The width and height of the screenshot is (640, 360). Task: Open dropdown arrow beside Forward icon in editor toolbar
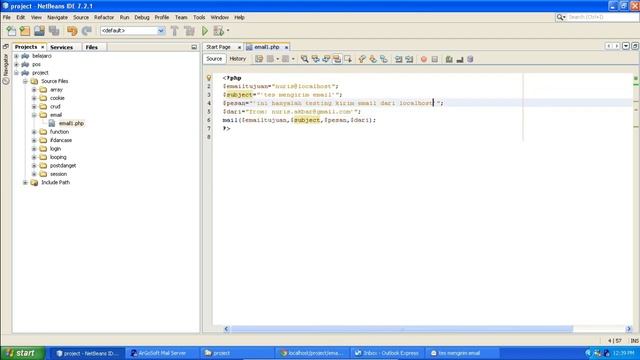tap(293, 59)
